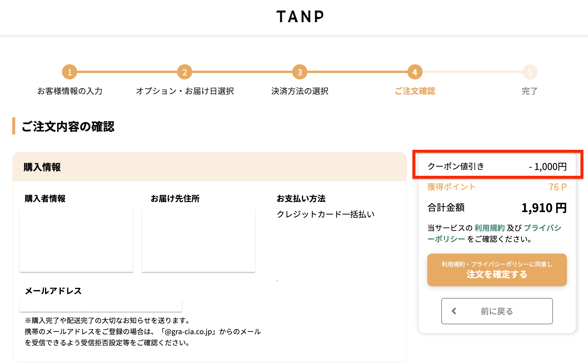
Task: Click the クーポン値引き discount row
Action: 497,167
